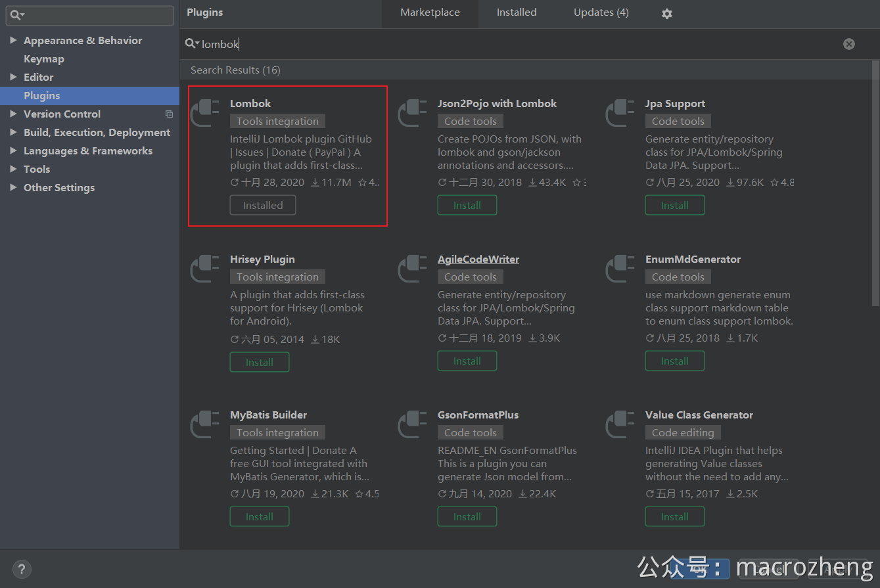The image size is (880, 588).
Task: Click the plugin list vertical scrollbar
Action: point(875,183)
